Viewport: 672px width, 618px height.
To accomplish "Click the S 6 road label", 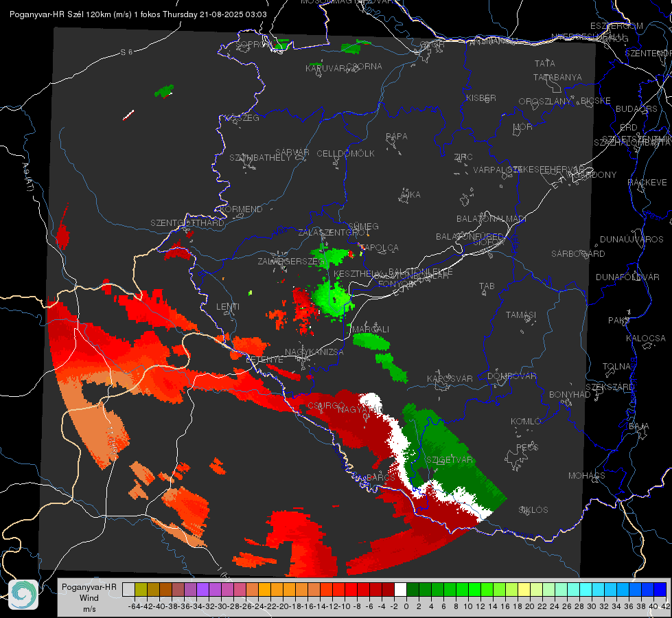I will [126, 52].
